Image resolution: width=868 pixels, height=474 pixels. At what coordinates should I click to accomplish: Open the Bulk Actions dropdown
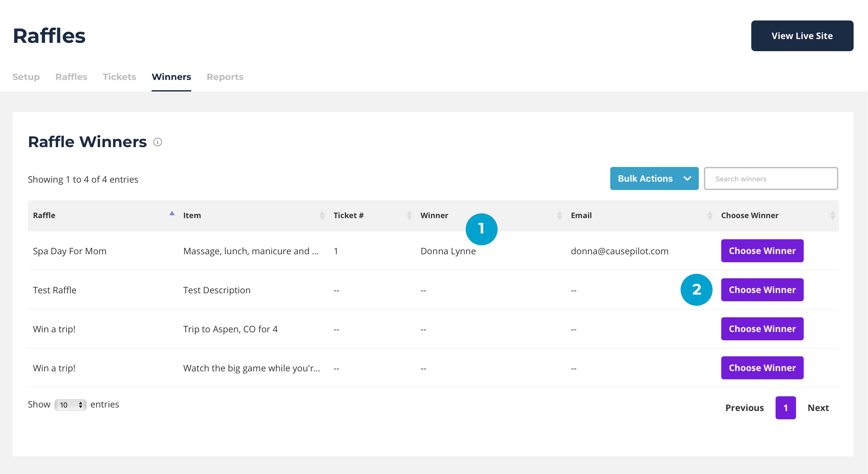654,178
